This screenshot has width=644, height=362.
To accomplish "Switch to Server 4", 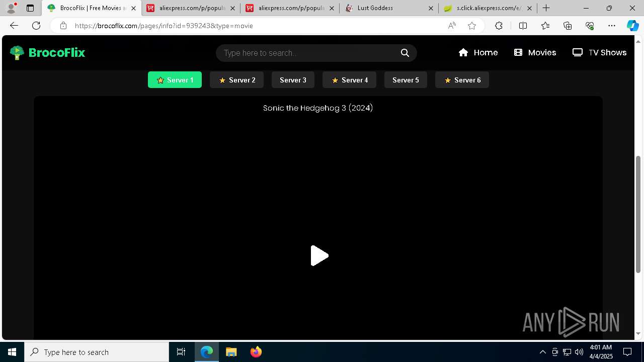I will click(x=349, y=80).
